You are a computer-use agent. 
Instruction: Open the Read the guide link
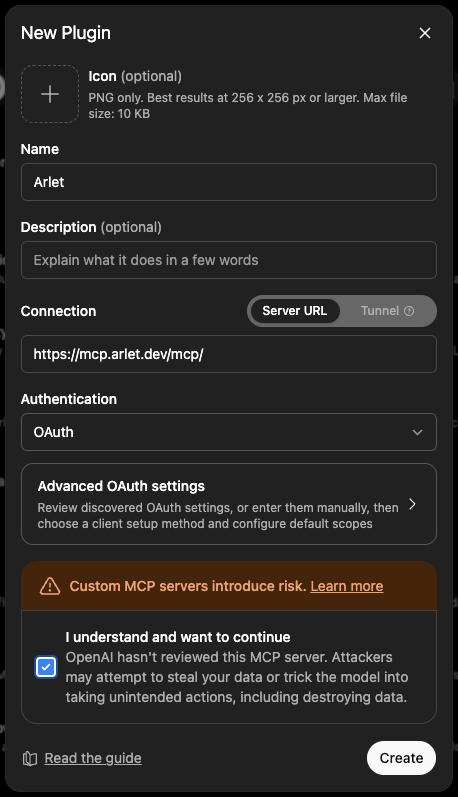click(x=93, y=758)
